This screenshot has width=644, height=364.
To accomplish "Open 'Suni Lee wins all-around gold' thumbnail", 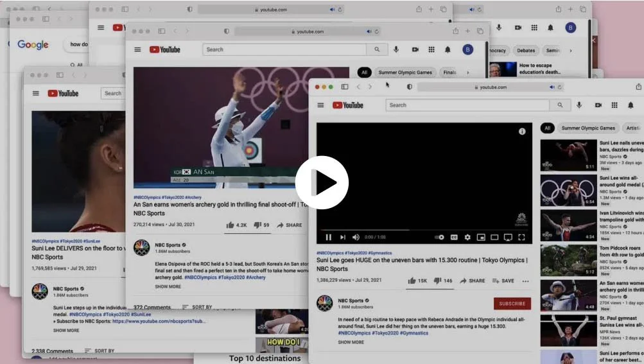I will tap(568, 190).
